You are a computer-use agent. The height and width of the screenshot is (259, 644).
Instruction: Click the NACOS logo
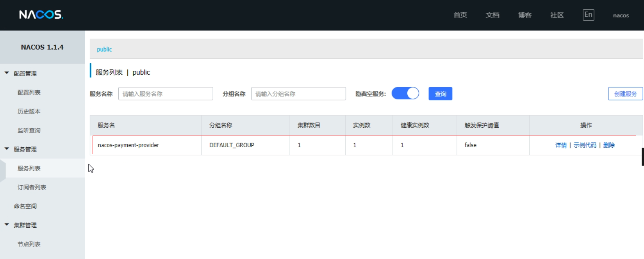tap(41, 15)
